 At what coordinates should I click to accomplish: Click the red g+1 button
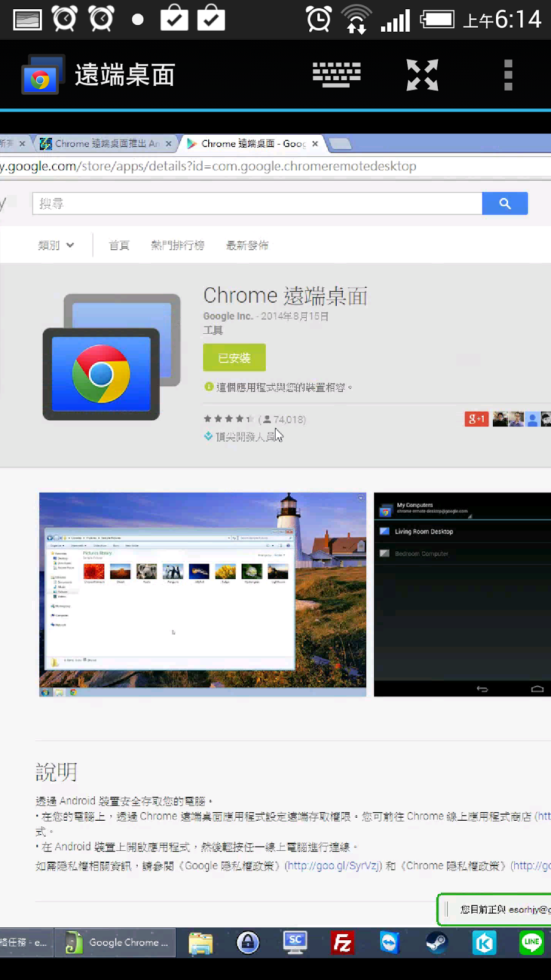click(x=476, y=419)
